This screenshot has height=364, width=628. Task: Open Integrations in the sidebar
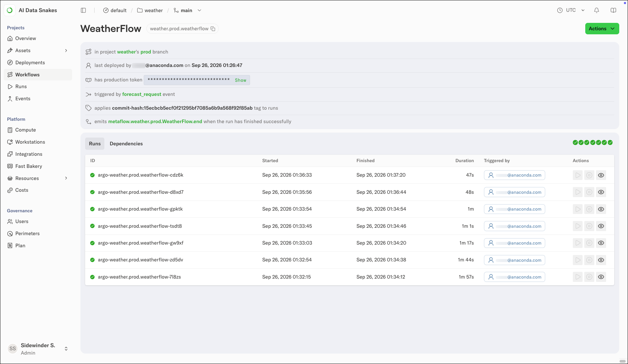[x=38, y=154]
